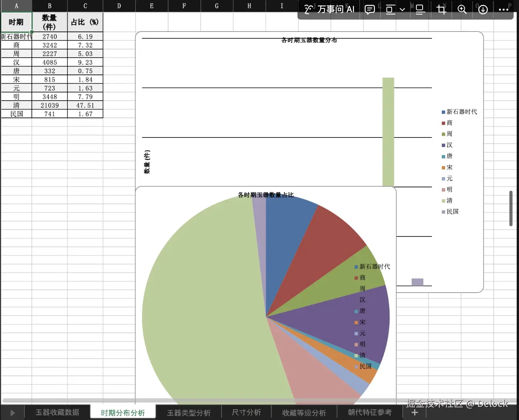Click the 唐 cell in column A
The width and height of the screenshot is (519, 420).
tap(16, 71)
